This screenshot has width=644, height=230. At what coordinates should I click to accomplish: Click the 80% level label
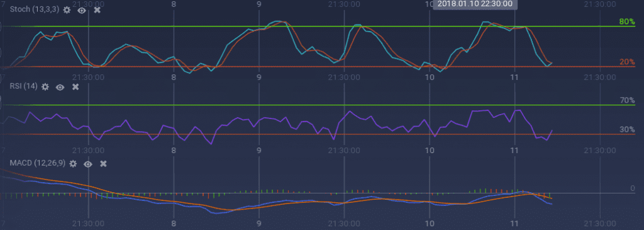coord(627,22)
